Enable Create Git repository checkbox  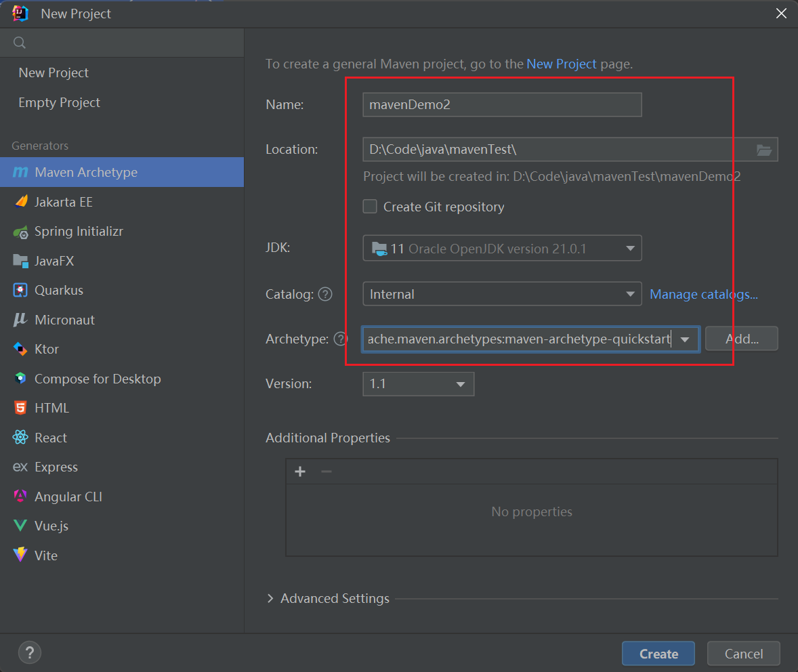click(370, 207)
